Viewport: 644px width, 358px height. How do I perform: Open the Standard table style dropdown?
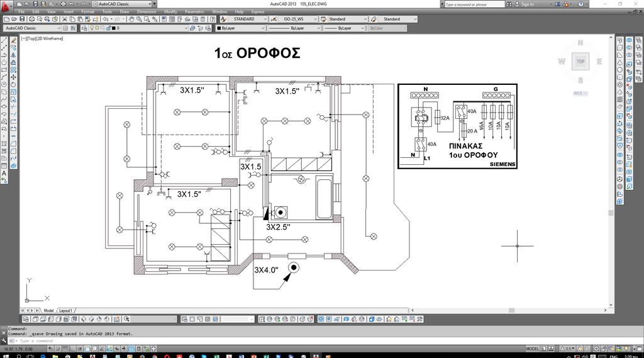[347, 19]
